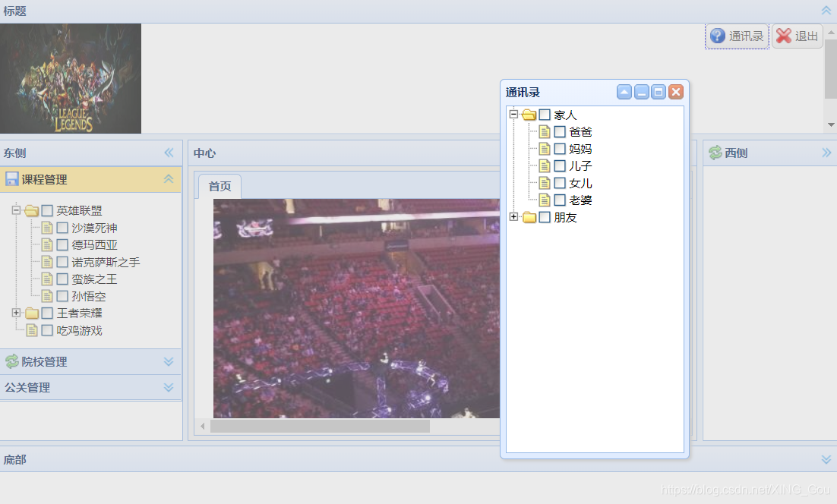Click the red X icon on 退出 button
The width and height of the screenshot is (837, 504).
pos(784,36)
